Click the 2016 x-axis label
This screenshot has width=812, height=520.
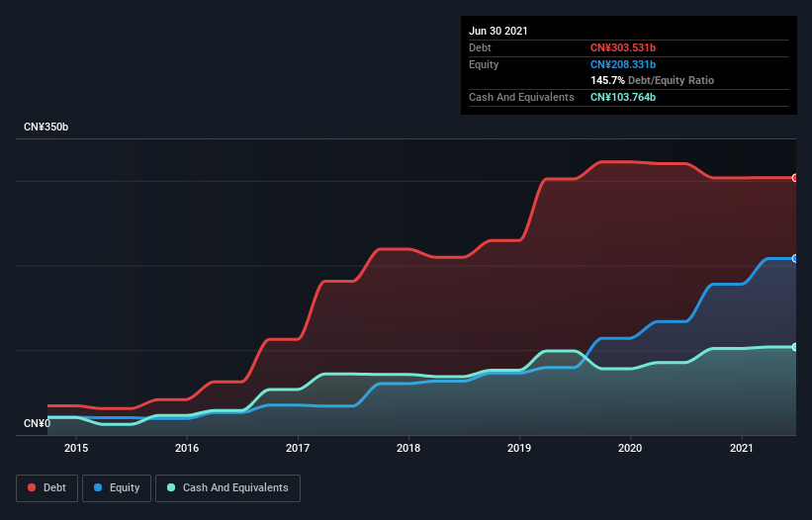187,448
